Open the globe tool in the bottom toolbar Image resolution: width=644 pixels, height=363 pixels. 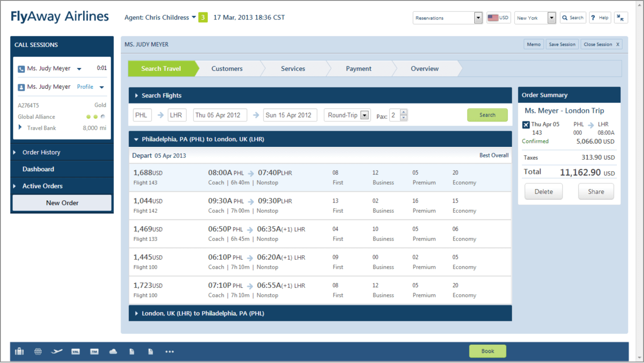(x=38, y=351)
